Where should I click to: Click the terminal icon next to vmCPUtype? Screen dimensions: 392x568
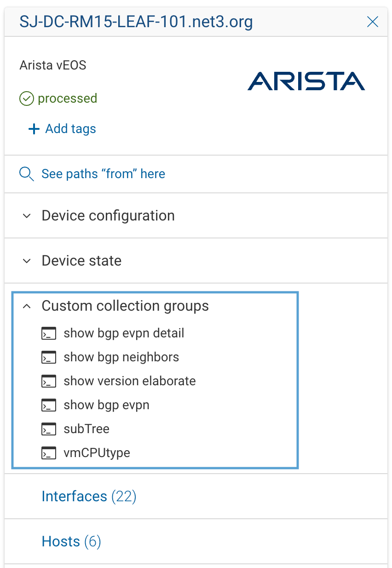49,452
